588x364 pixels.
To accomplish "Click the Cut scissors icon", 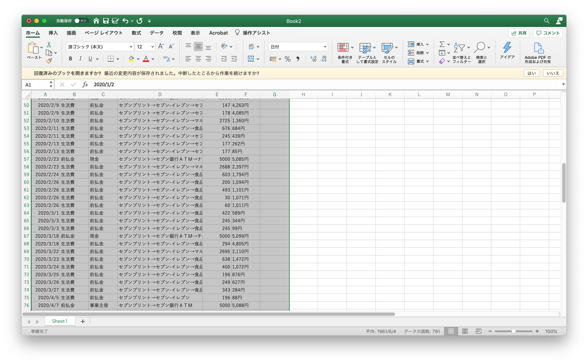I will [49, 44].
